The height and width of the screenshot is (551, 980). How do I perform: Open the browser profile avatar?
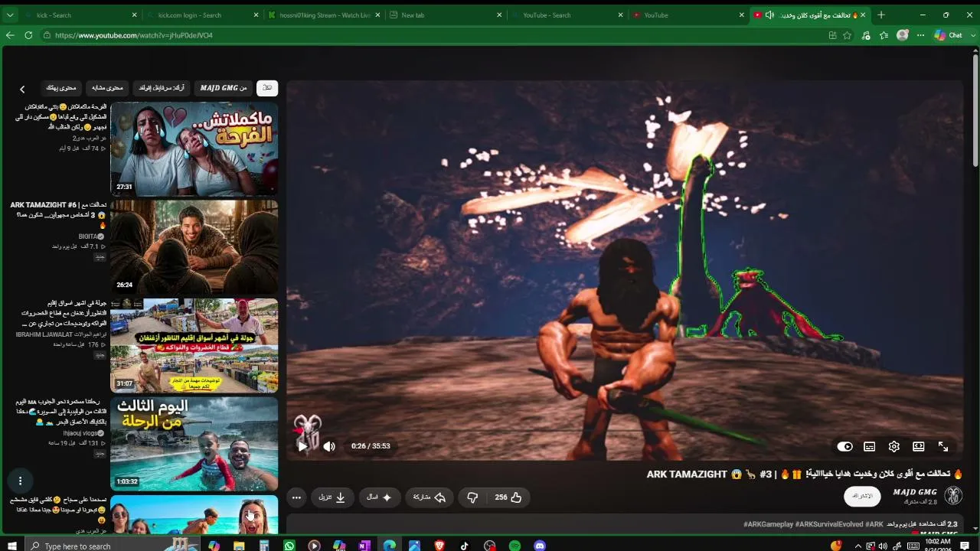pyautogui.click(x=903, y=35)
